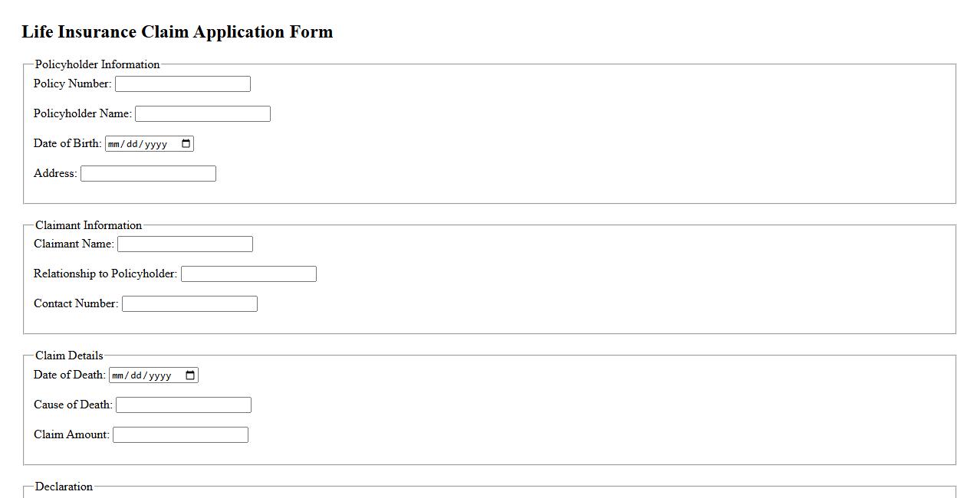Viewport: 980px width, 498px height.
Task: Open the Date of Birth calendar picker
Action: click(x=186, y=143)
